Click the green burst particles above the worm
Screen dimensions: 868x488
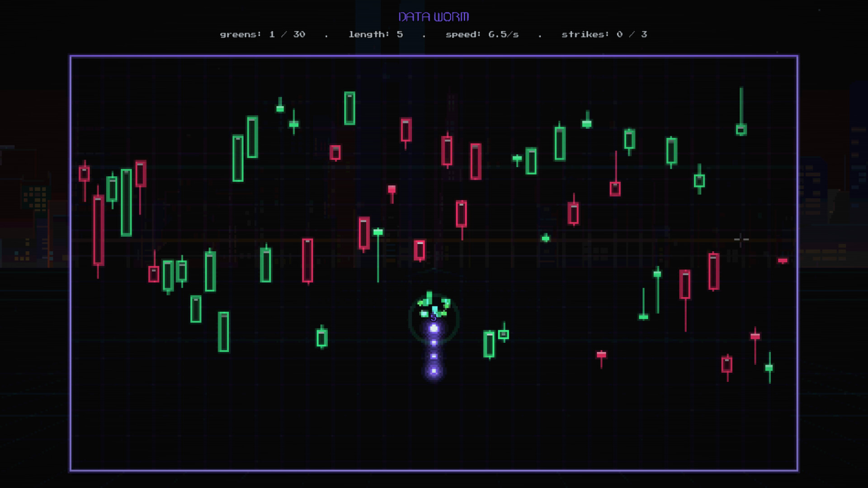(434, 305)
